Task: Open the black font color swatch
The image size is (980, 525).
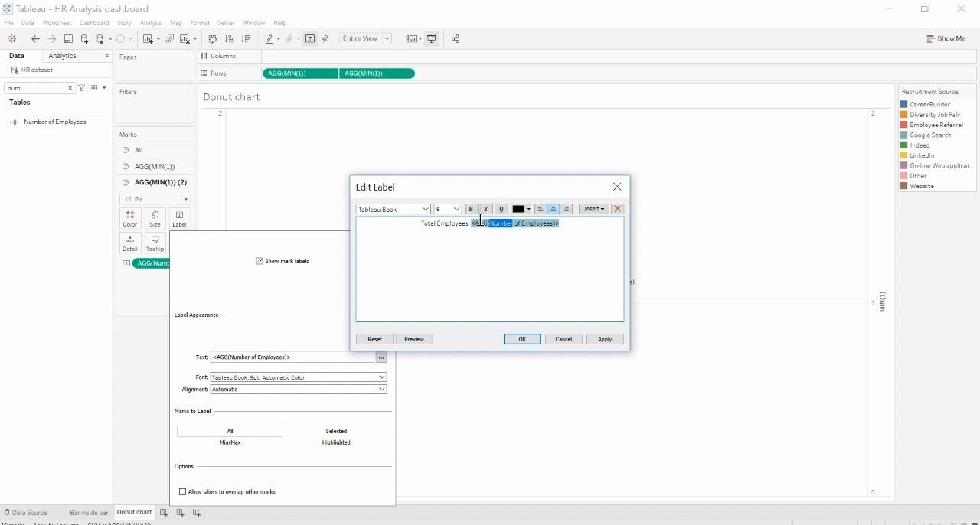Action: (521, 209)
